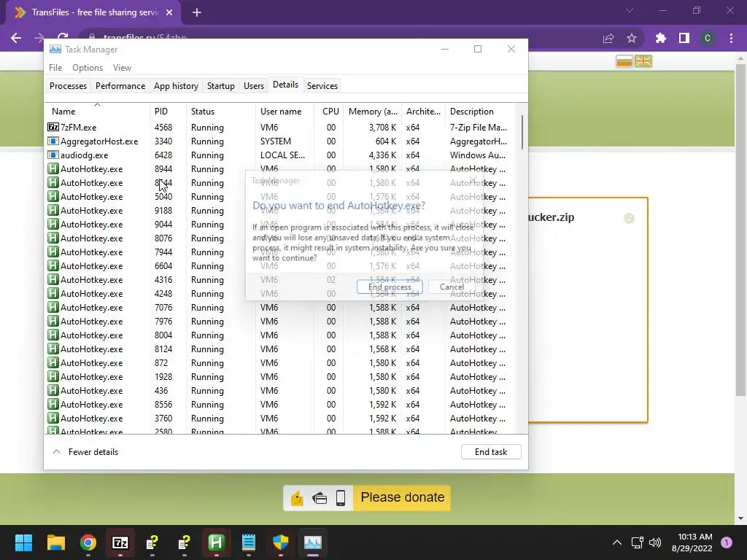747x560 pixels.
Task: Switch to the Users tab
Action: click(253, 86)
